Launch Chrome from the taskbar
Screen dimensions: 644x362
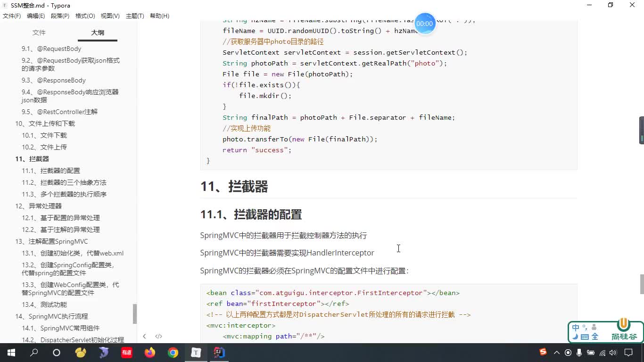click(x=173, y=353)
